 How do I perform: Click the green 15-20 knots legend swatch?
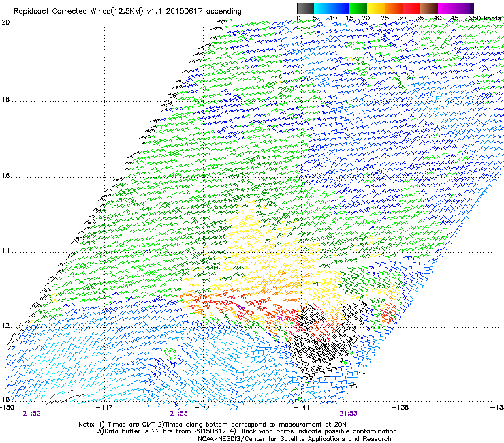pos(358,8)
